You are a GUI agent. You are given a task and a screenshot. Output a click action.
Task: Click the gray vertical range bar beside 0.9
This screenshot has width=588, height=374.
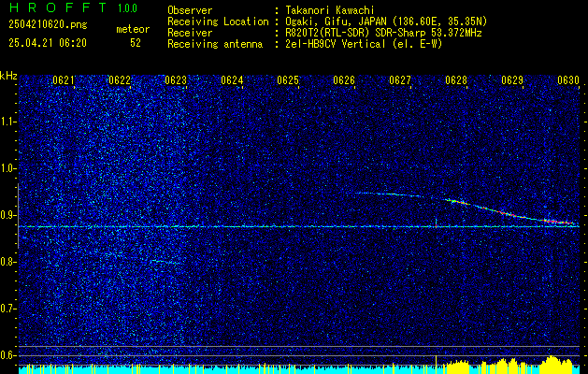[18, 216]
